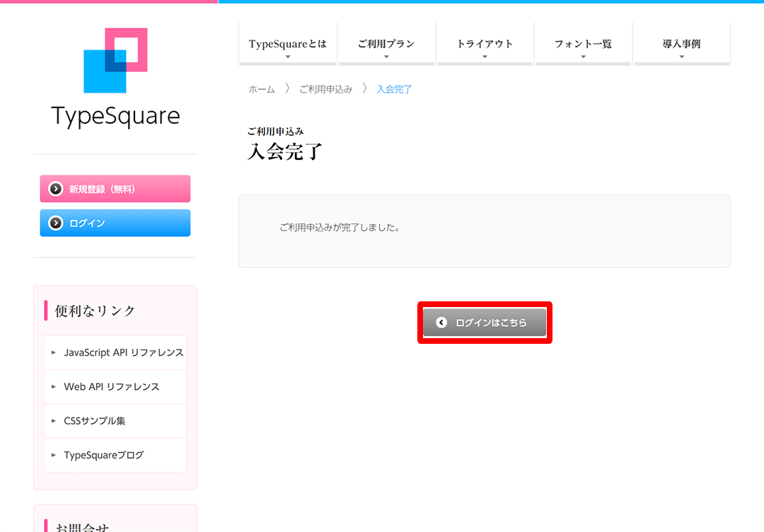Go to ホーム in the breadcrumb
This screenshot has height=532, width=764.
[262, 89]
